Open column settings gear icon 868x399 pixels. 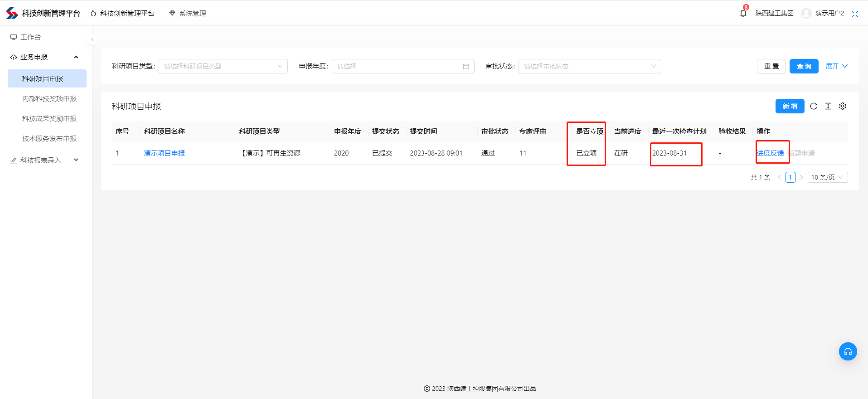843,106
